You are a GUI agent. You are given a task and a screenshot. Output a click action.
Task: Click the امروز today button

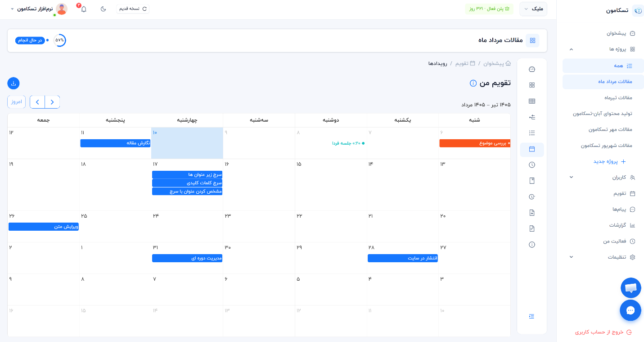pyautogui.click(x=17, y=102)
